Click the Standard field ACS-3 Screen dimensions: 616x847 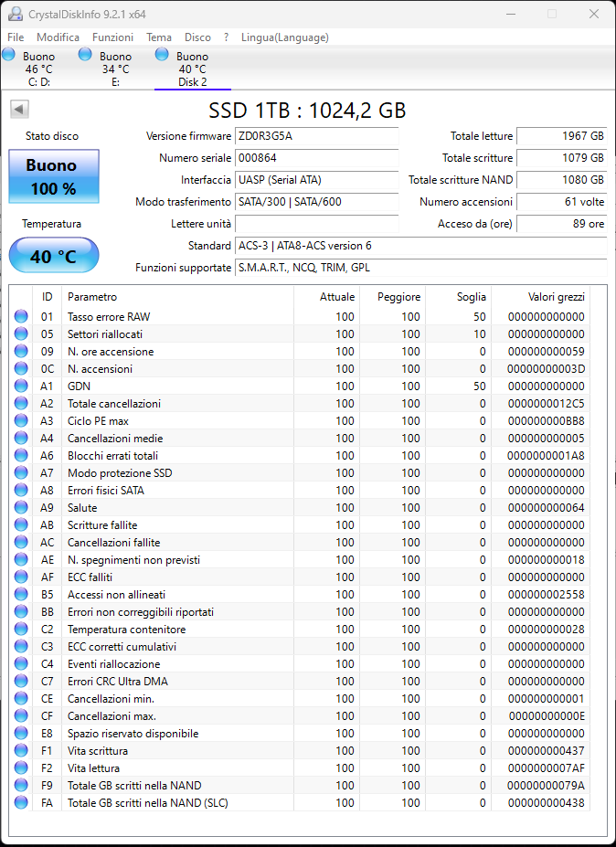coord(421,246)
